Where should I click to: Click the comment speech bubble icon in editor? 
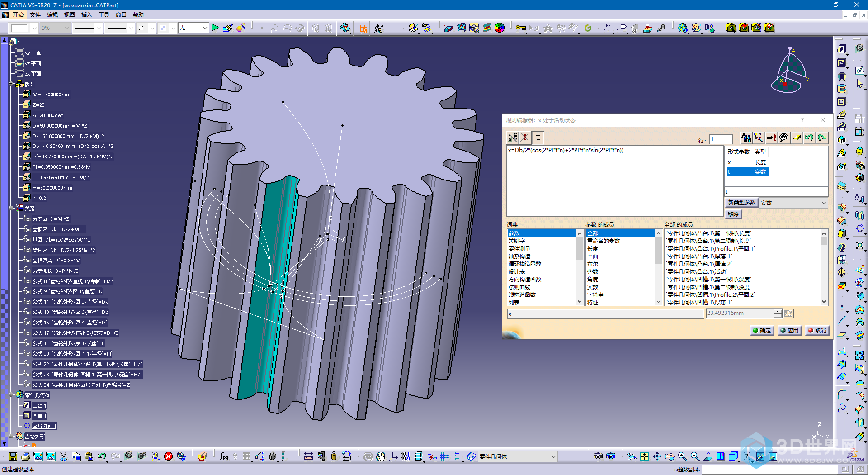click(x=784, y=138)
